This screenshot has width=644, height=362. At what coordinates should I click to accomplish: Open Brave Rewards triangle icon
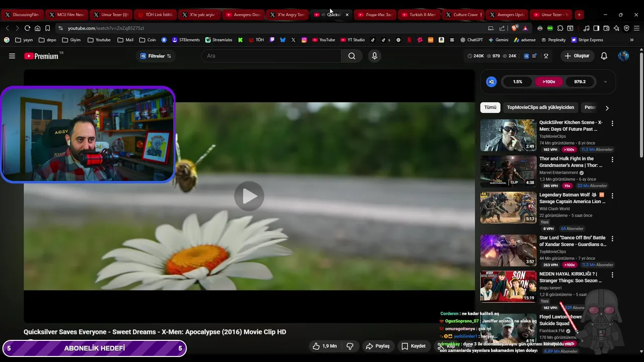click(x=525, y=28)
